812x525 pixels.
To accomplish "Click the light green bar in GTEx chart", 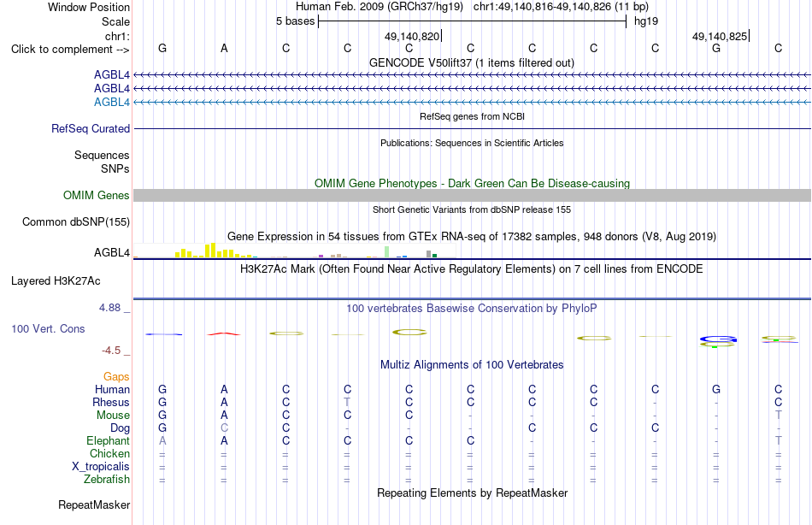I will click(x=387, y=252).
